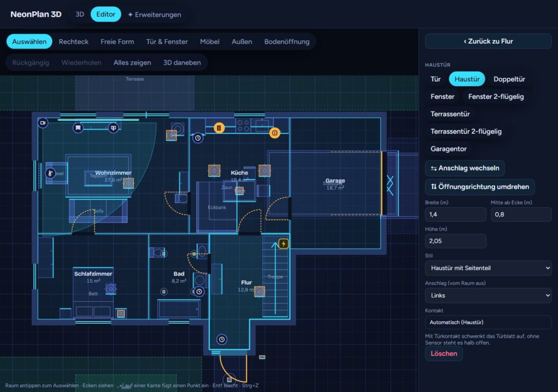The height and width of the screenshot is (392, 558).
Task: Select the Bodenöffnung tool
Action: [x=287, y=42]
